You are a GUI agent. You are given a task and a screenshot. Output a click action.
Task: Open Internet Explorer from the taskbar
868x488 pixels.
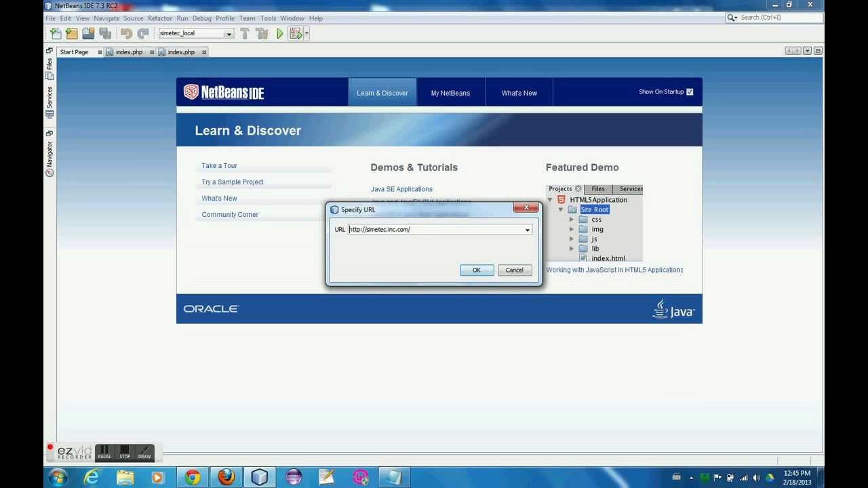click(92, 477)
